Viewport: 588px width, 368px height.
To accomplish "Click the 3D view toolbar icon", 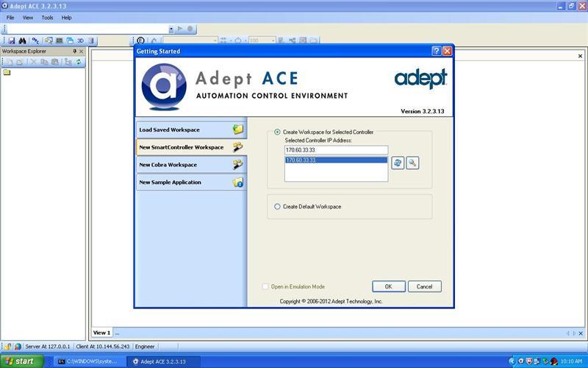I will [x=80, y=40].
